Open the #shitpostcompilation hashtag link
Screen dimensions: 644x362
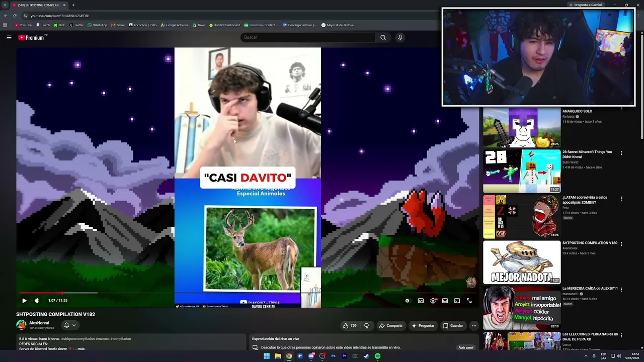[x=77, y=339]
